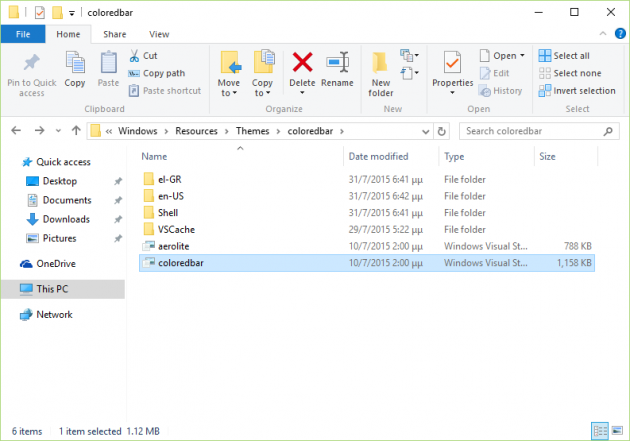Click Select none
Image resolution: width=630 pixels, height=441 pixels.
click(570, 73)
